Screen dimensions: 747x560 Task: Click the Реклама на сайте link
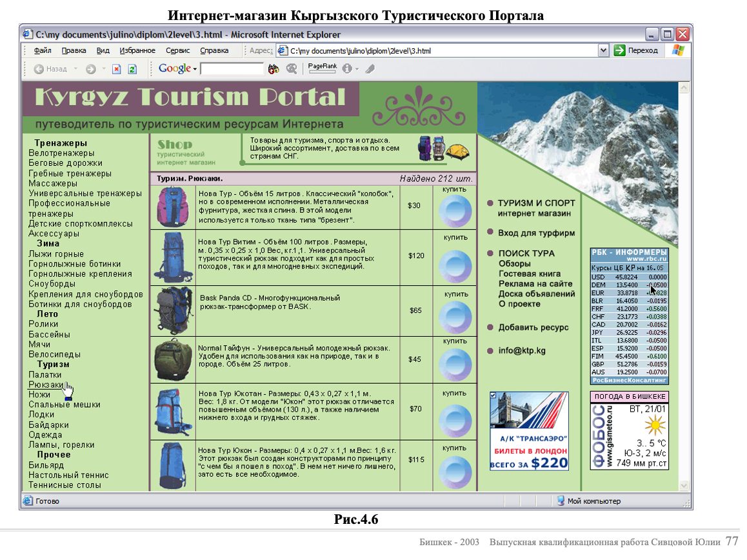tap(535, 284)
